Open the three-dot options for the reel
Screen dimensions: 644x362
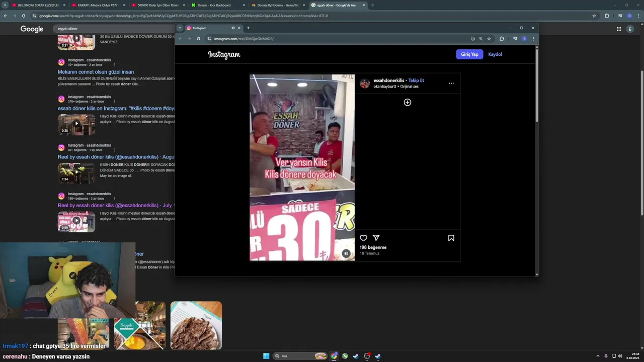tap(451, 83)
